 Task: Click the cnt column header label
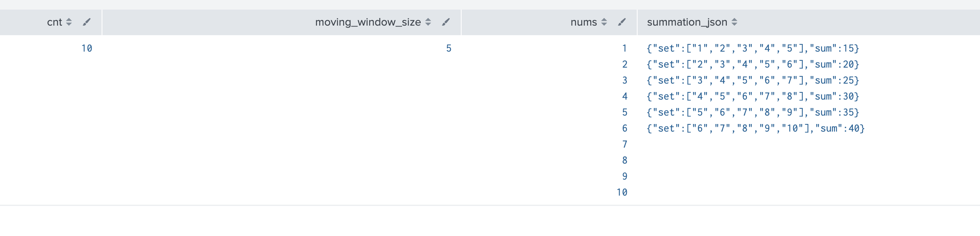tap(54, 22)
